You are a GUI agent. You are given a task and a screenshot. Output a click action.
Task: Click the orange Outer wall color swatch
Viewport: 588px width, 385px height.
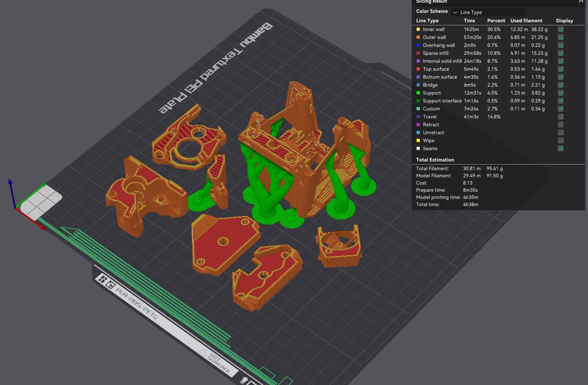pos(418,37)
